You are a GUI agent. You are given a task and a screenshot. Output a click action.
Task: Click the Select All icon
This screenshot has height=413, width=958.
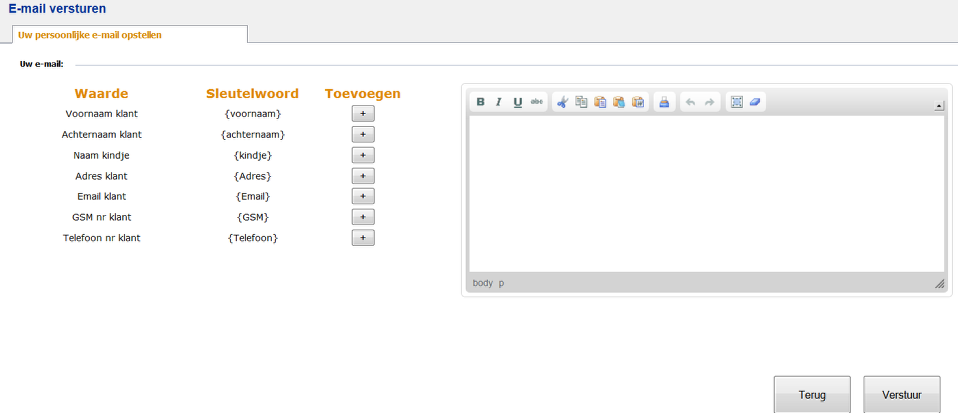pos(736,102)
